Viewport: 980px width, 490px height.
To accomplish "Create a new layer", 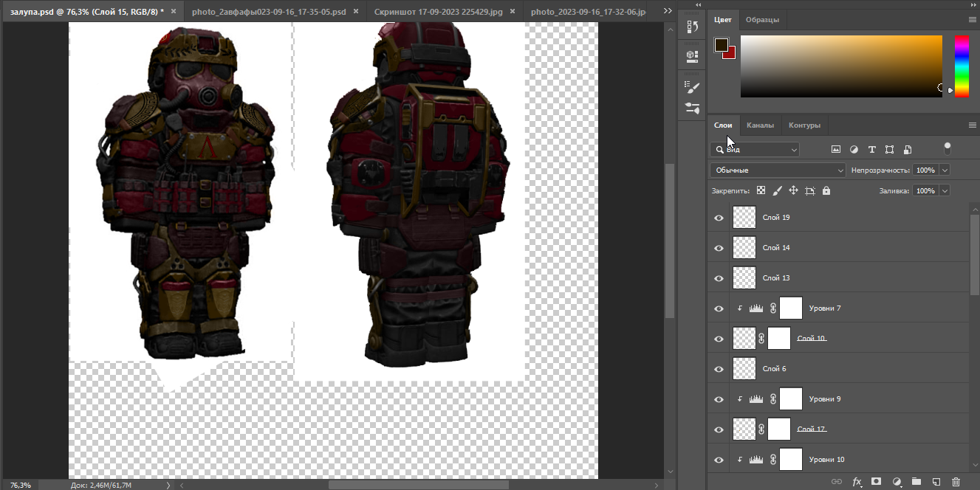I will (936, 482).
